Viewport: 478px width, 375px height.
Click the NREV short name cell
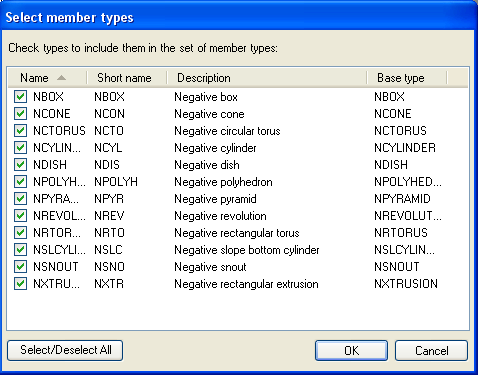point(109,216)
